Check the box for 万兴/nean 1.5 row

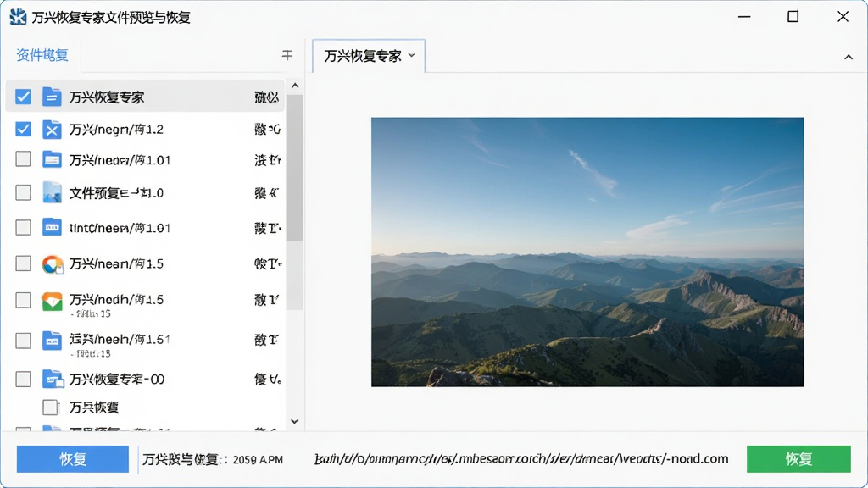click(23, 263)
